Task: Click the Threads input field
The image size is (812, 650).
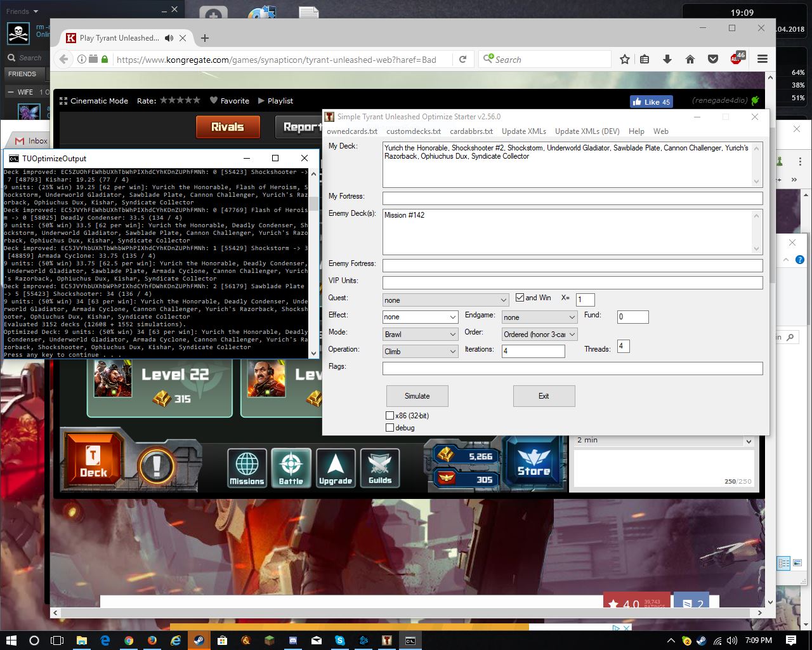Action: pyautogui.click(x=623, y=347)
